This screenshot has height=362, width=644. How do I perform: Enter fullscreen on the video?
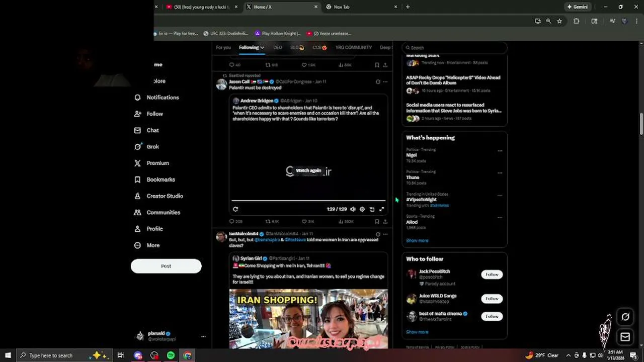click(x=381, y=209)
